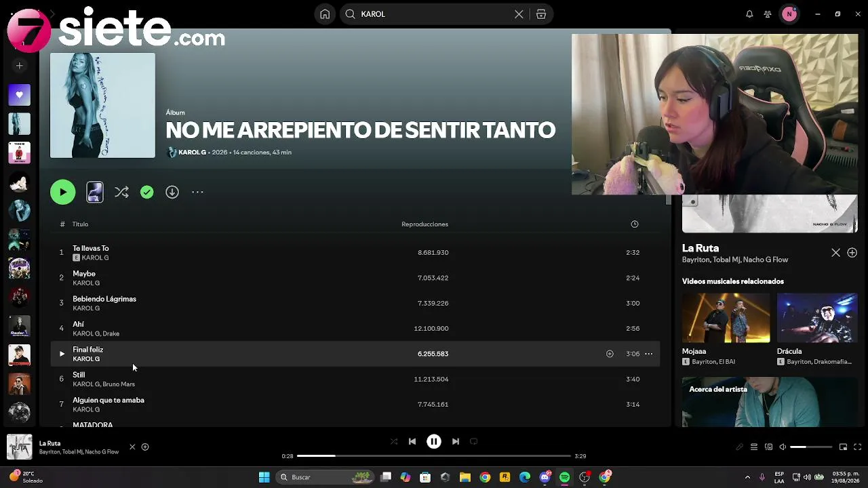Click the taskbar Buscar search box
The height and width of the screenshot is (488, 868).
pyautogui.click(x=326, y=477)
